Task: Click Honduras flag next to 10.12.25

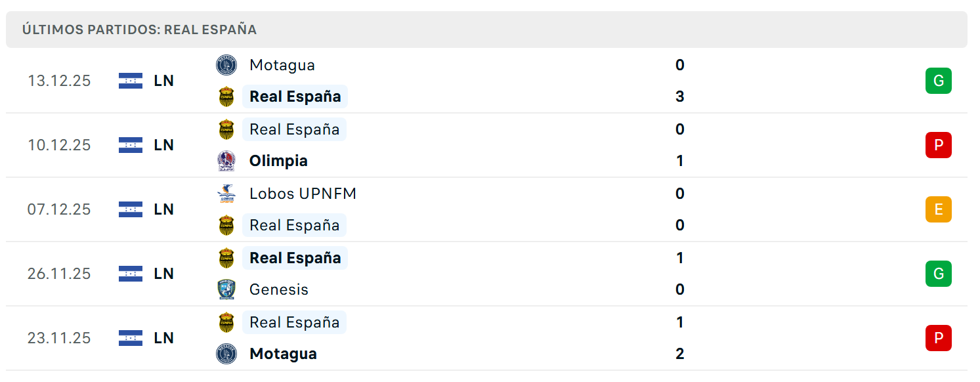Action: click(131, 145)
